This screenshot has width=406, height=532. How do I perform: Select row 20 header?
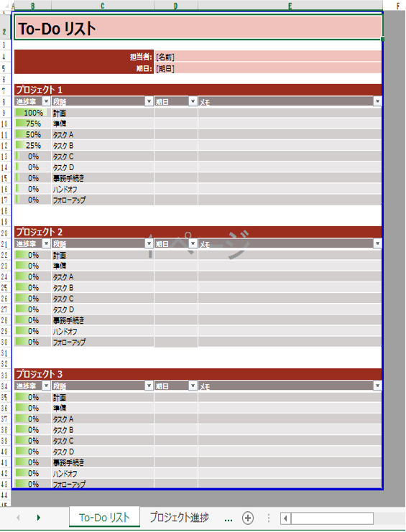coord(4,233)
